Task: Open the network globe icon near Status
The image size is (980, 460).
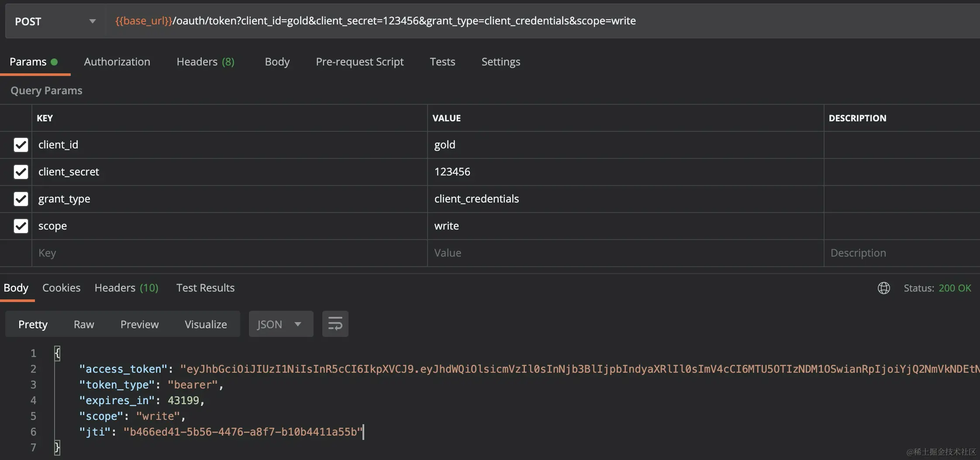Action: coord(884,288)
